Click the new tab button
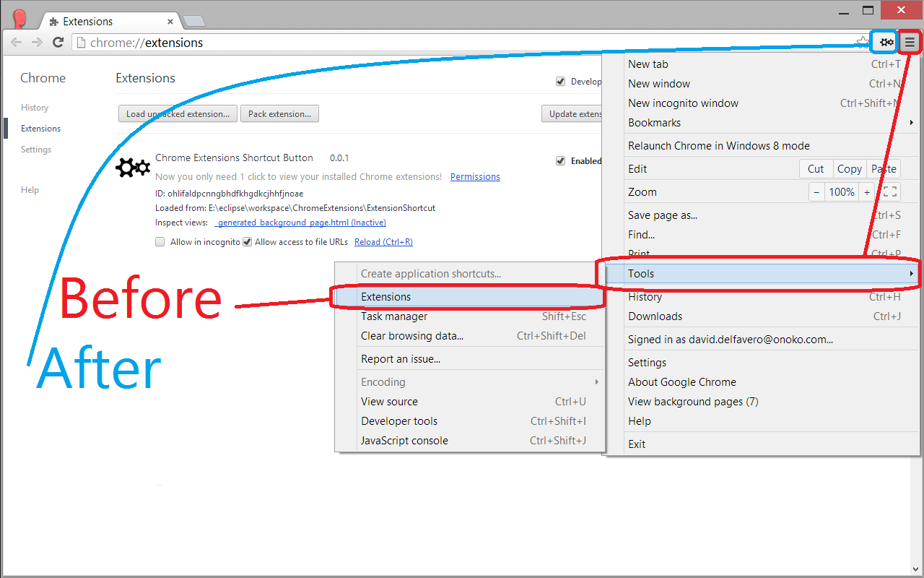Viewport: 924px width, 578px height. pos(193,21)
